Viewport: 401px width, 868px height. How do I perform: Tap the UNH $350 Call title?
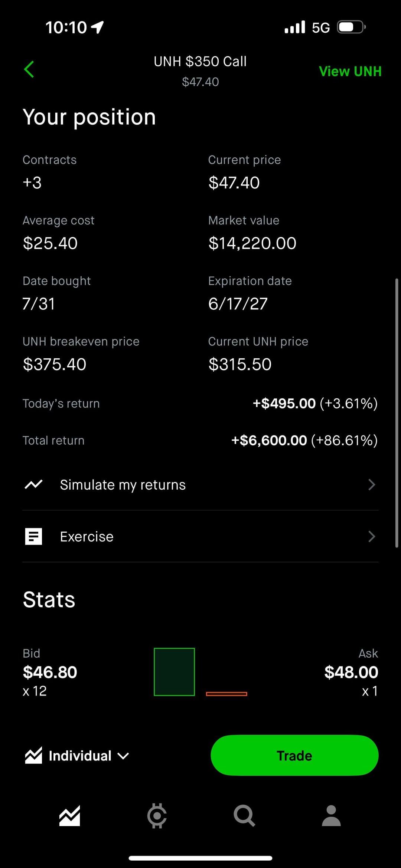(x=200, y=62)
